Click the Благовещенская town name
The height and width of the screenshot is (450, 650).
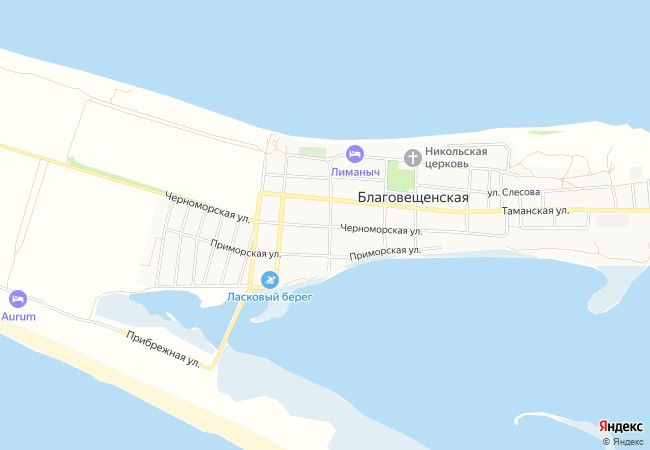tap(413, 197)
